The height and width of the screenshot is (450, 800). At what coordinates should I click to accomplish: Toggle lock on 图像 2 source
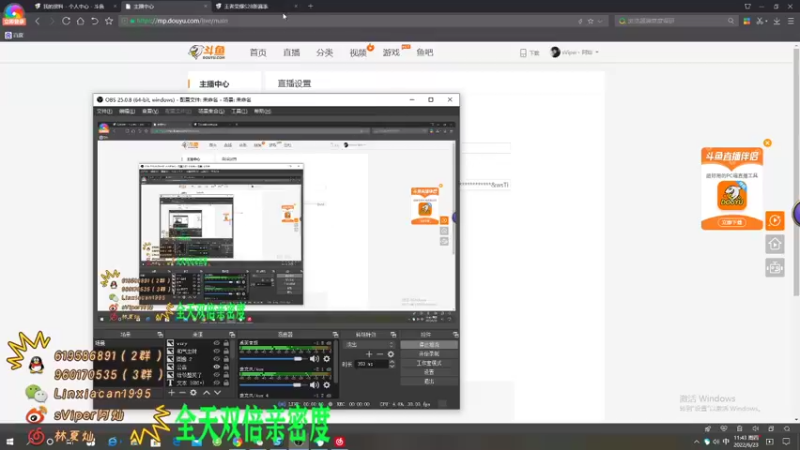tap(226, 359)
